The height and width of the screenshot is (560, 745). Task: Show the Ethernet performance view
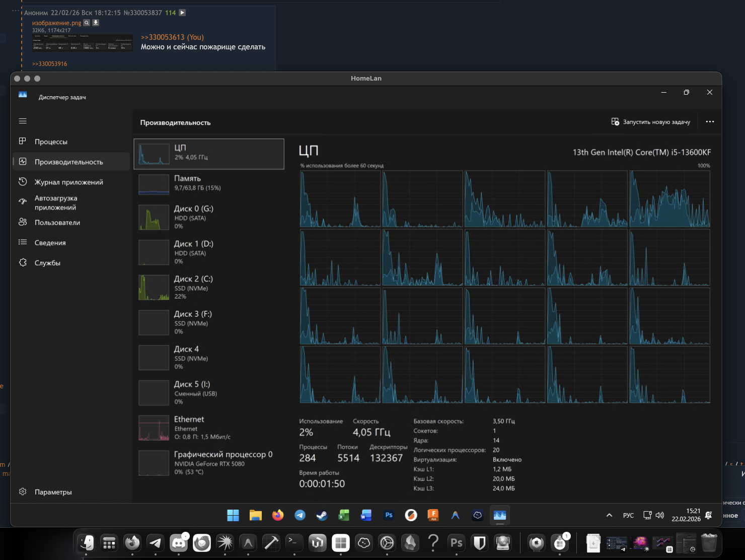(x=208, y=428)
